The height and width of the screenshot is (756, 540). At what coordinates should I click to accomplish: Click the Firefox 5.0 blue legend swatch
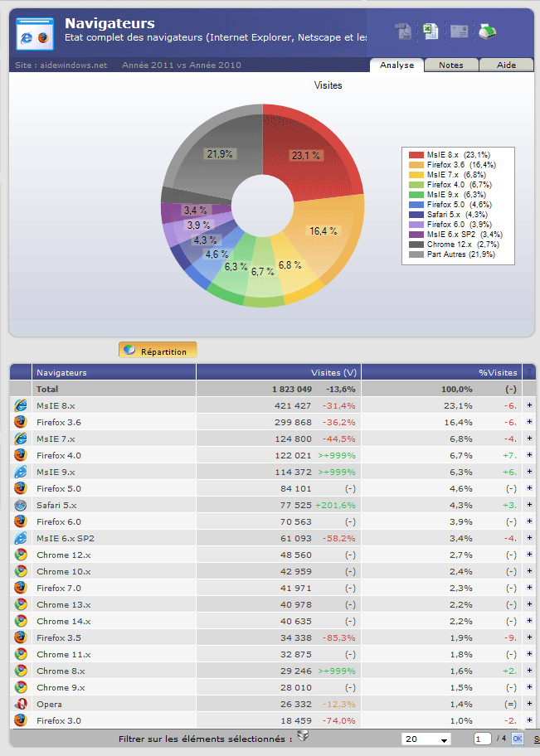(416, 205)
